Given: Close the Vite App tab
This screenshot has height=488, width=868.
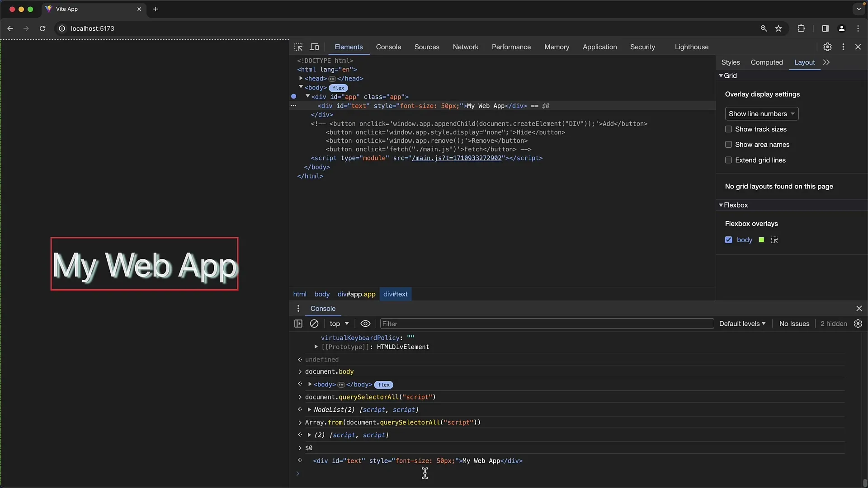Looking at the screenshot, I should click(x=139, y=9).
